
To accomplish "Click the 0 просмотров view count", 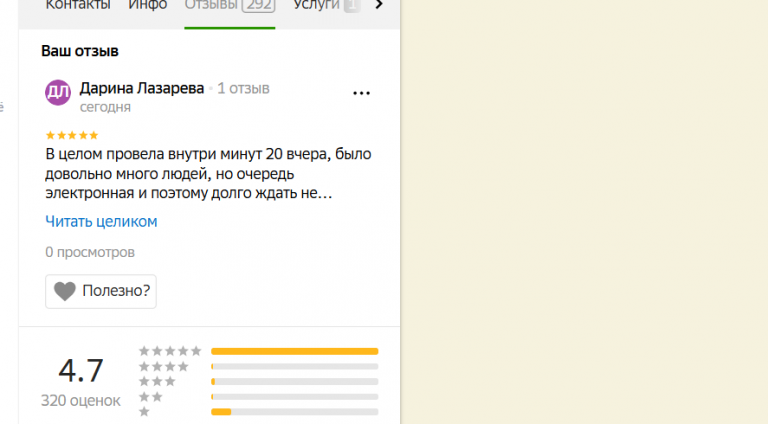I will [90, 253].
